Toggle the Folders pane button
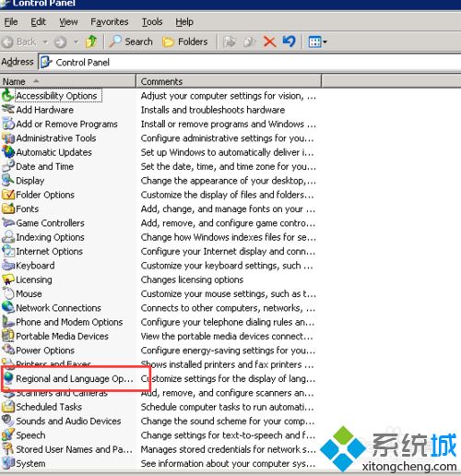Viewport: 461px width, 476px height. (x=185, y=42)
